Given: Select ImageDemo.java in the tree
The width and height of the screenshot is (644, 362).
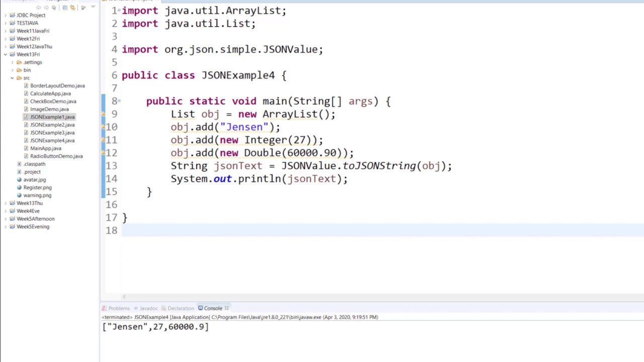Looking at the screenshot, I should pos(49,109).
